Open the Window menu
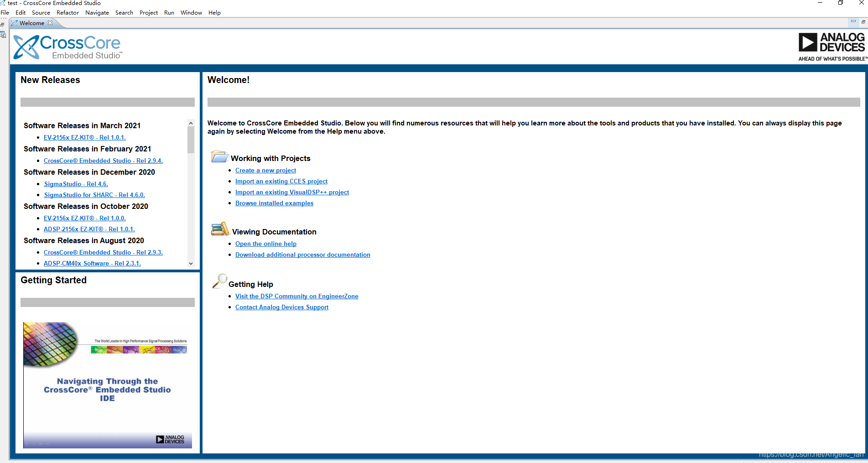 191,13
